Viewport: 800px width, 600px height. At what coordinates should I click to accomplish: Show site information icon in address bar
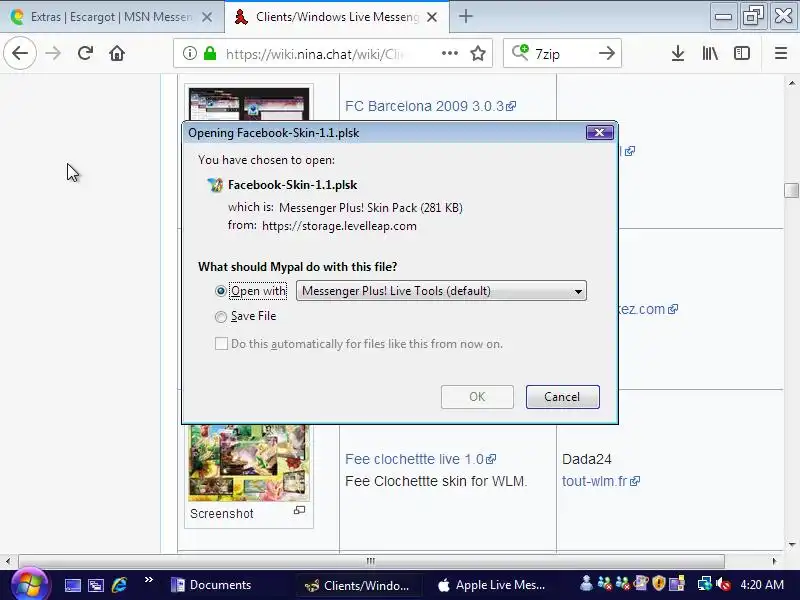click(x=189, y=53)
